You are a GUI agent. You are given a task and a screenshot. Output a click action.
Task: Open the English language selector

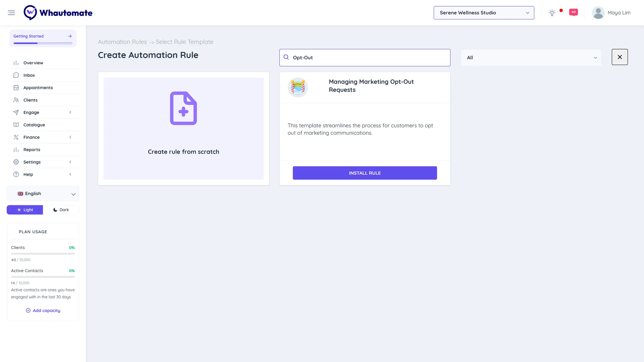pos(43,194)
